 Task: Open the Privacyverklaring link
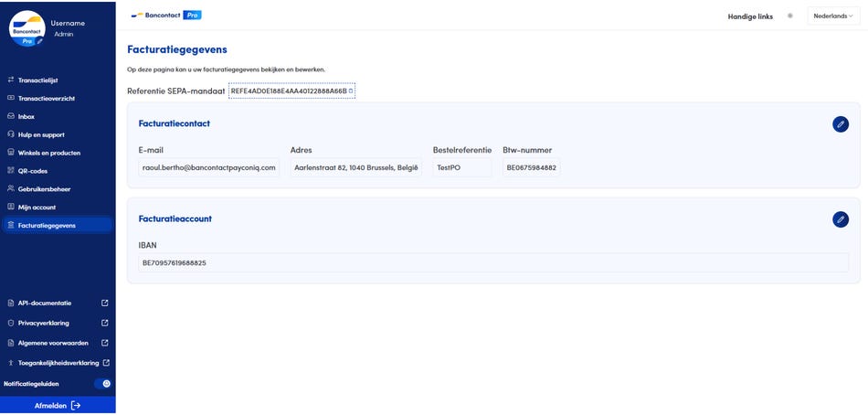44,323
